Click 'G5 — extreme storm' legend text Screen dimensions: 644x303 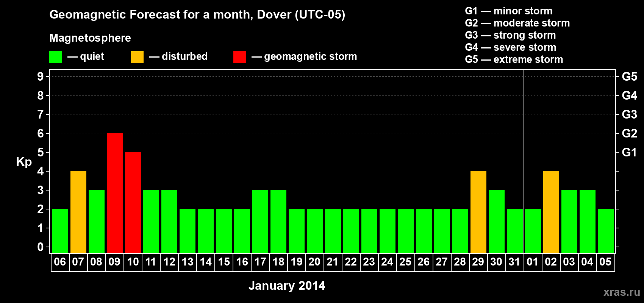point(514,59)
